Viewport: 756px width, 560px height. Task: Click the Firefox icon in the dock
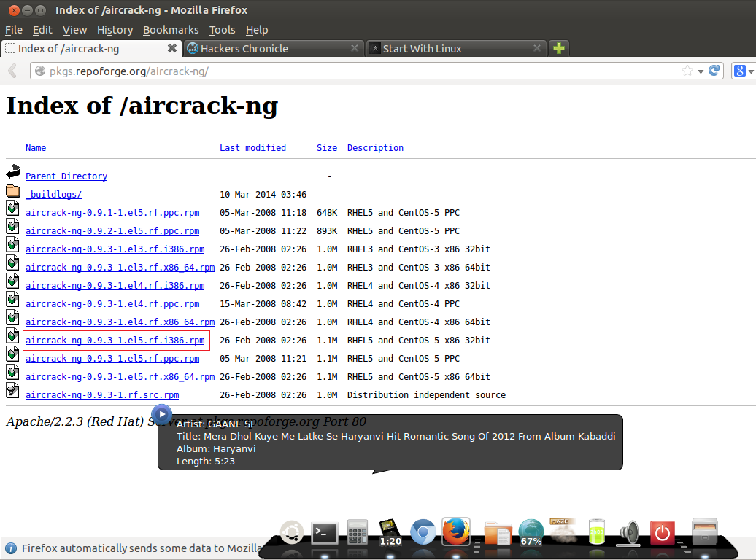coord(456,532)
